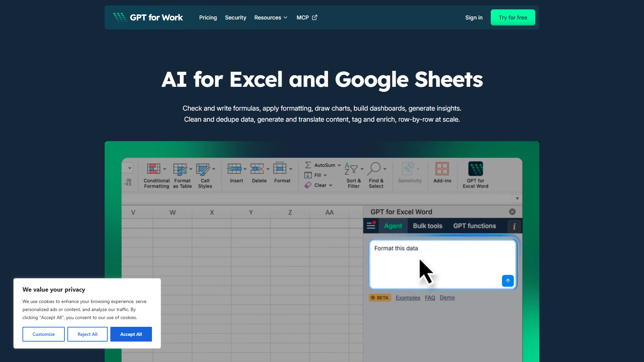Open Find & Select magnifier icon
Screen dimensions: 644x362
(x=374, y=169)
